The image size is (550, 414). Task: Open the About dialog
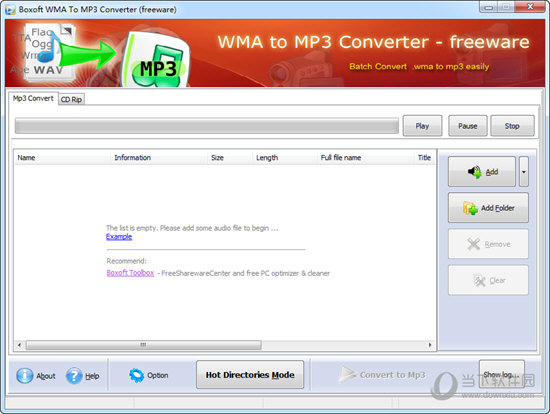point(36,375)
